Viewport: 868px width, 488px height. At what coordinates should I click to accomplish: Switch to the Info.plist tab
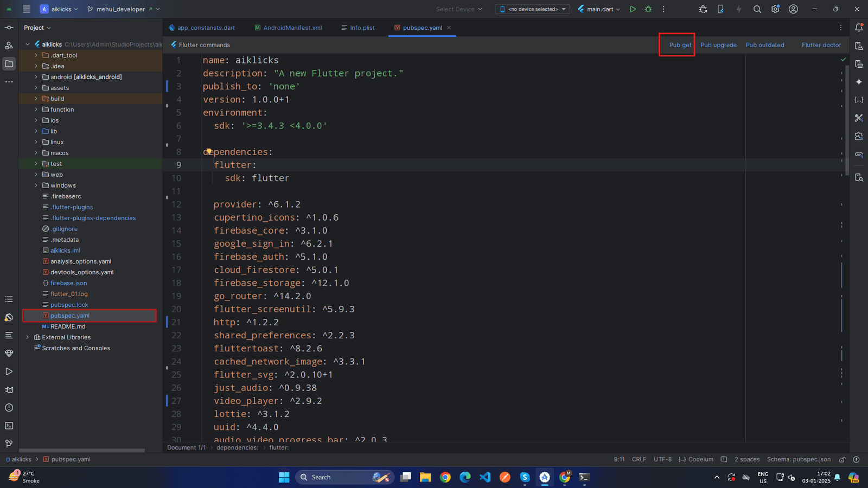[362, 28]
